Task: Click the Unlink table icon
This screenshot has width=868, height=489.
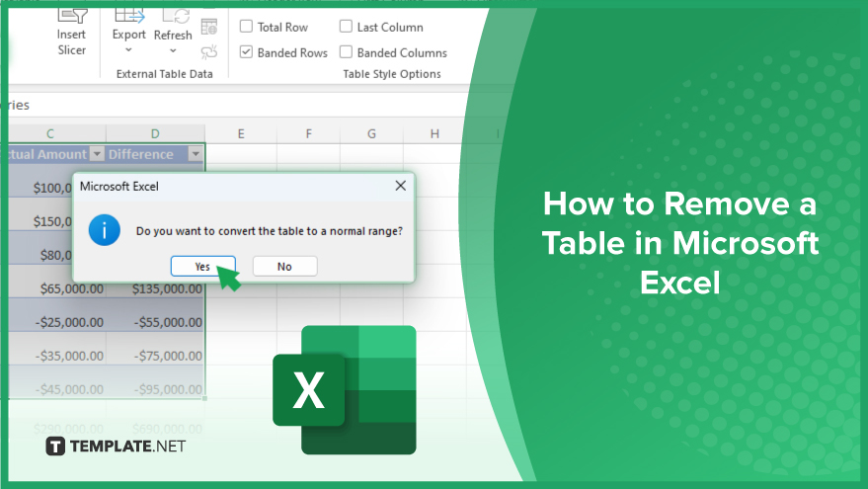Action: 209,52
